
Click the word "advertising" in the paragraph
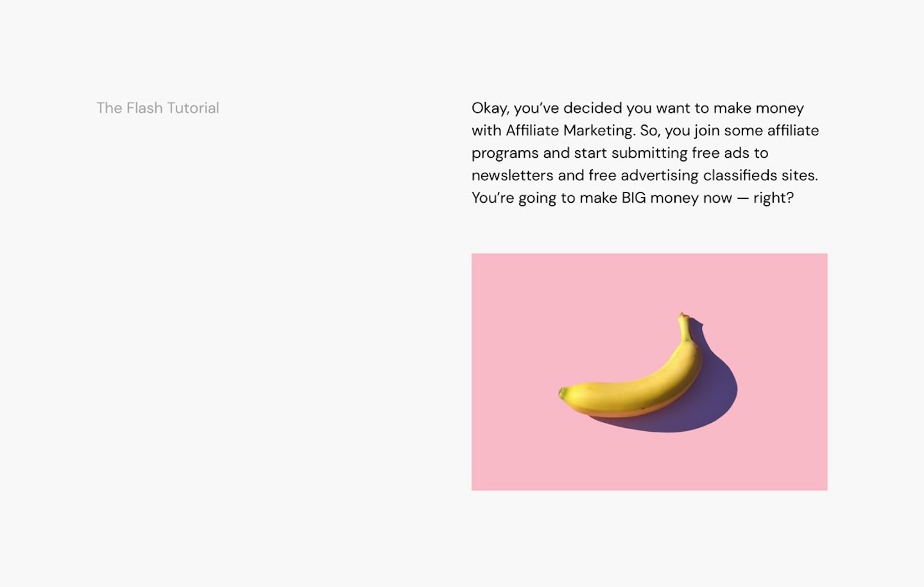point(660,176)
